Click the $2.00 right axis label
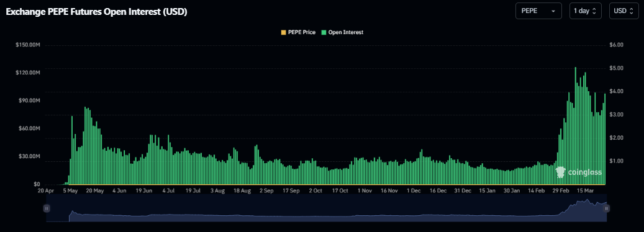 point(617,138)
